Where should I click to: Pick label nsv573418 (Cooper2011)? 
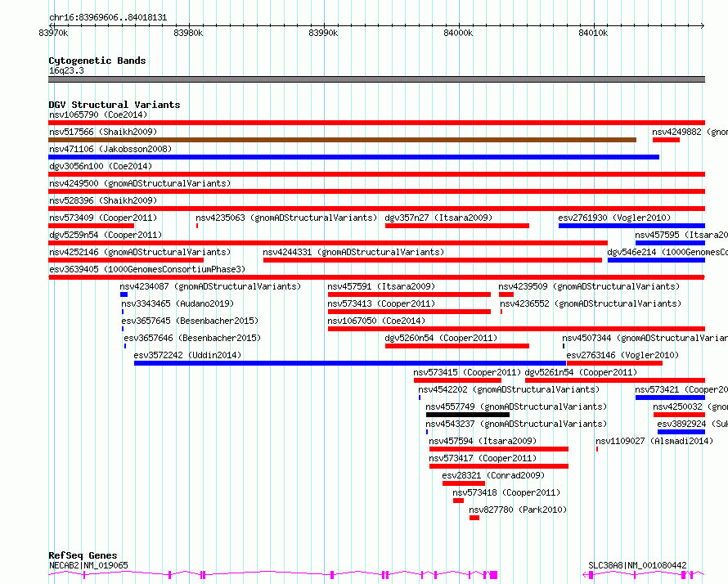506,492
